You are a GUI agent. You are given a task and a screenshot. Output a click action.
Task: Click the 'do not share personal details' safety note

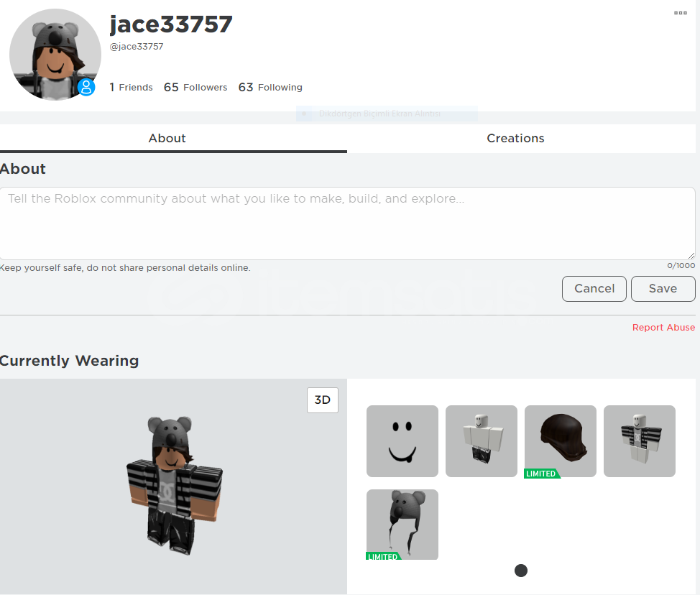[x=125, y=268]
